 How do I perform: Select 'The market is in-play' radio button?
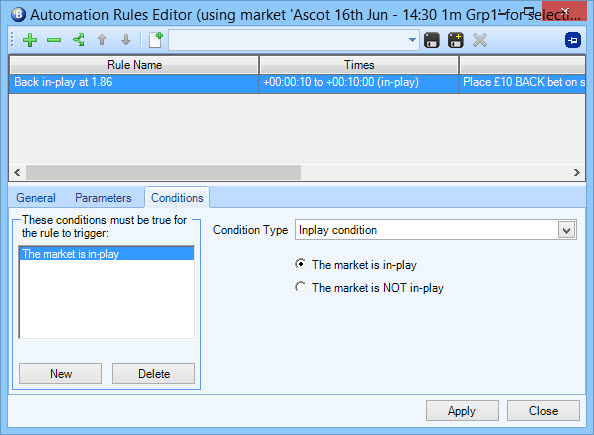(300, 264)
